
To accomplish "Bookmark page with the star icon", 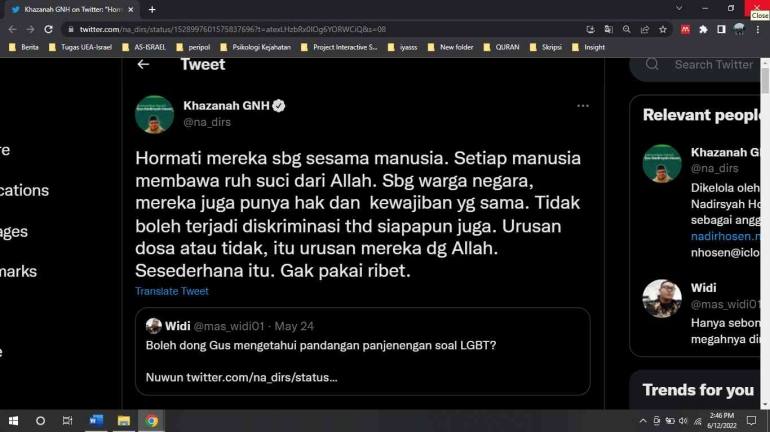I will pyautogui.click(x=662, y=29).
